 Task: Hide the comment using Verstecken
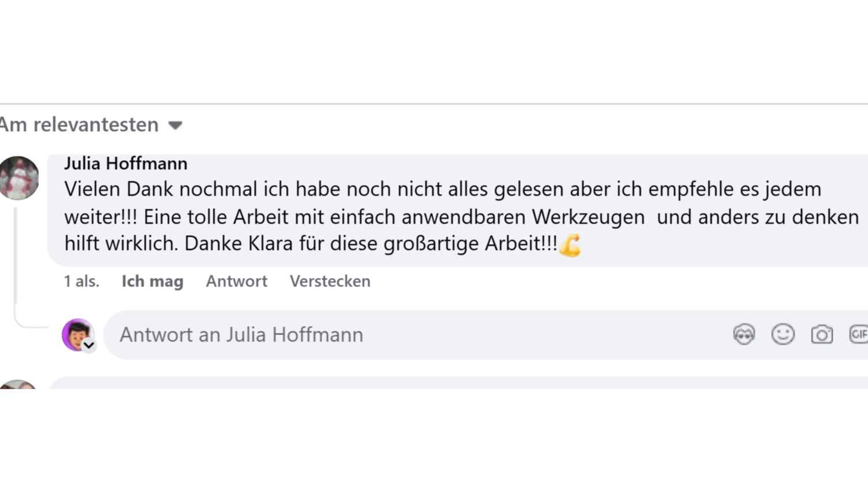tap(330, 282)
